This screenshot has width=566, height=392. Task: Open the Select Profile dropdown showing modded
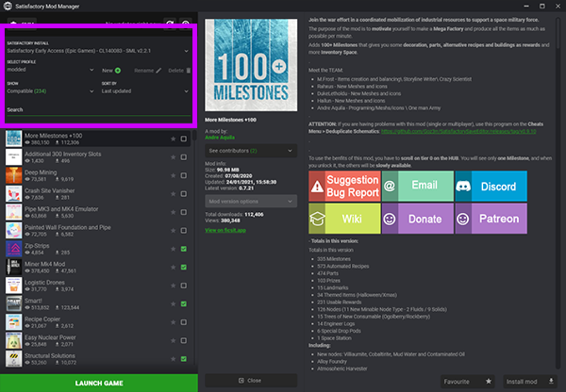(50, 70)
